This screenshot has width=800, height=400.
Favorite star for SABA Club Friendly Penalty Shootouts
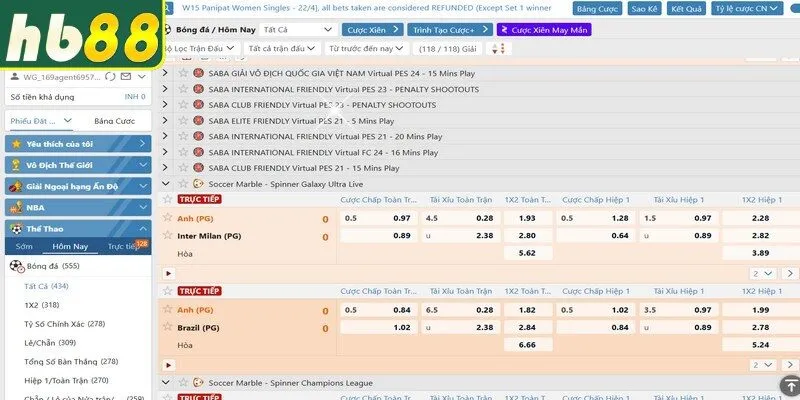pyautogui.click(x=183, y=105)
